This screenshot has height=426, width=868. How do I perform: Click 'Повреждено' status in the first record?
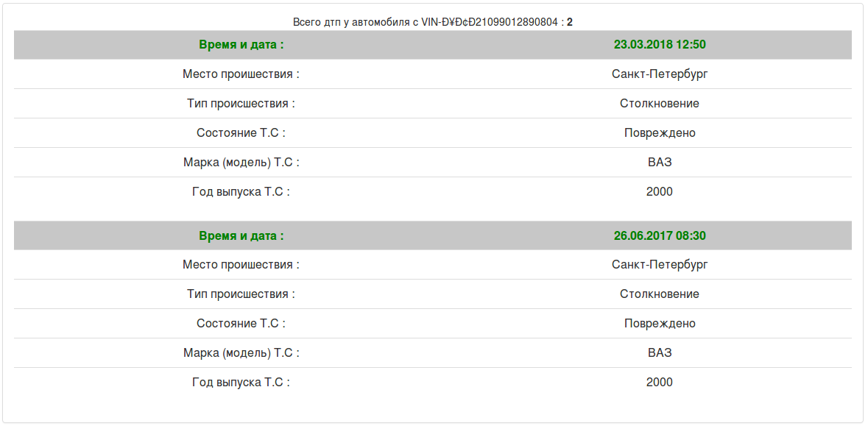pyautogui.click(x=660, y=132)
